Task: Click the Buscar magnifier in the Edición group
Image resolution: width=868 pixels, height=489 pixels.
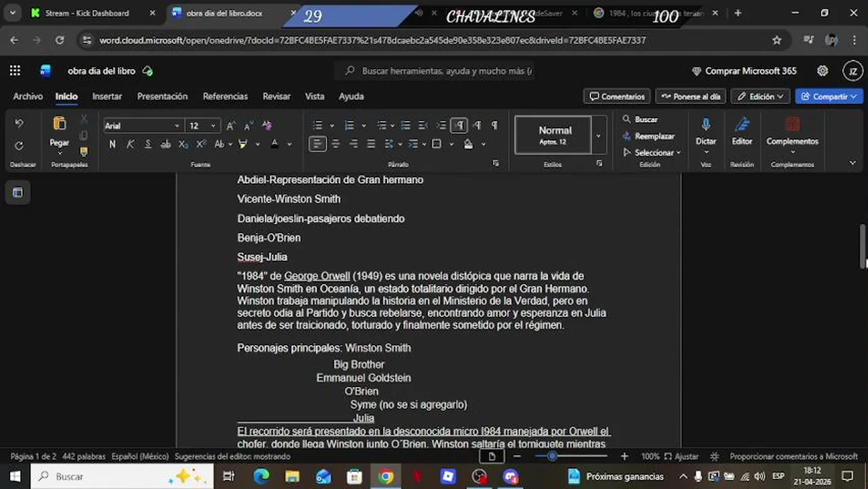Action: tap(640, 120)
